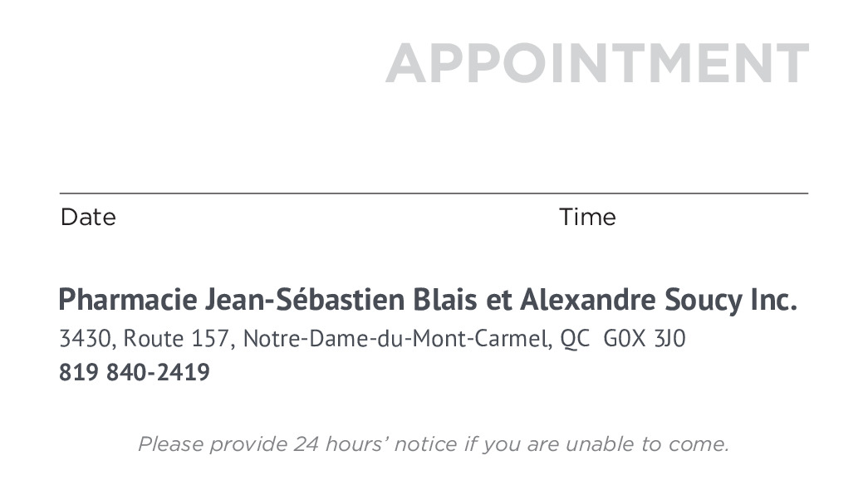Click the APPOINTMENT heading
This screenshot has height=490, width=868.
(x=596, y=63)
